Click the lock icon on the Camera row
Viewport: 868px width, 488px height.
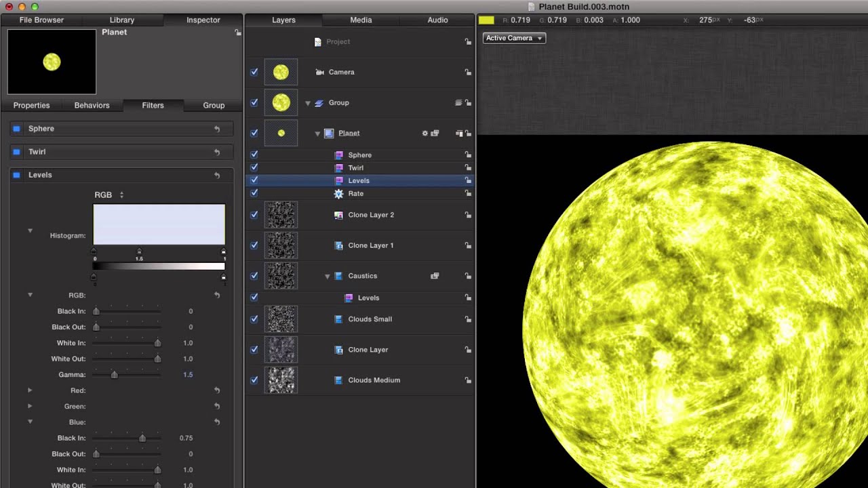[468, 73]
